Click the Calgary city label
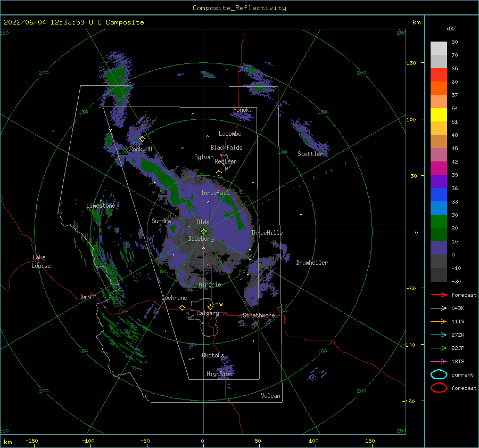The height and width of the screenshot is (448, 479). (208, 313)
